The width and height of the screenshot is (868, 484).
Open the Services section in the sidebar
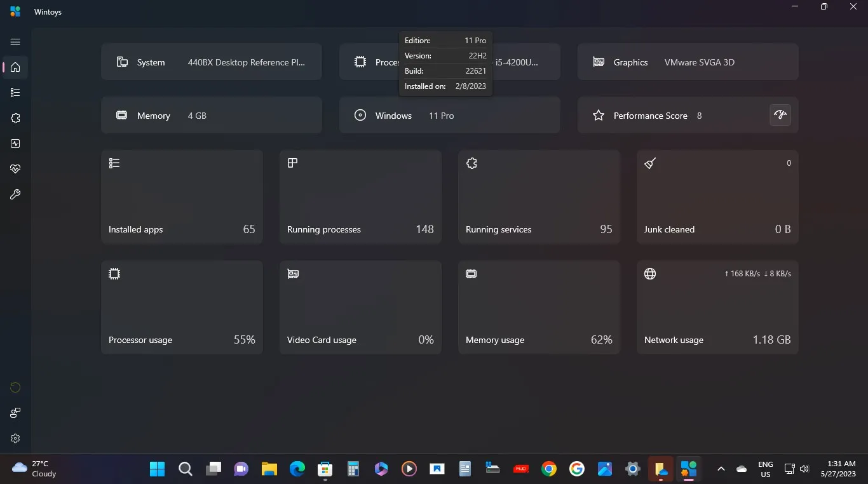pos(14,118)
